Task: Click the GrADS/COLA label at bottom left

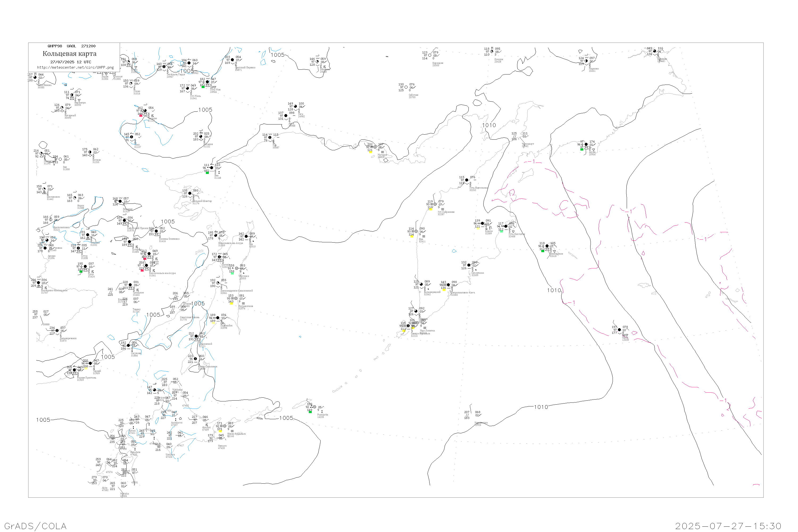Action: [x=35, y=526]
